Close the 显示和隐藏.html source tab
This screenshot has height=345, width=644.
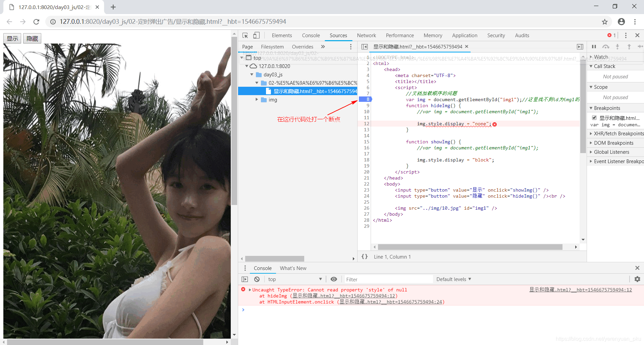(x=467, y=47)
